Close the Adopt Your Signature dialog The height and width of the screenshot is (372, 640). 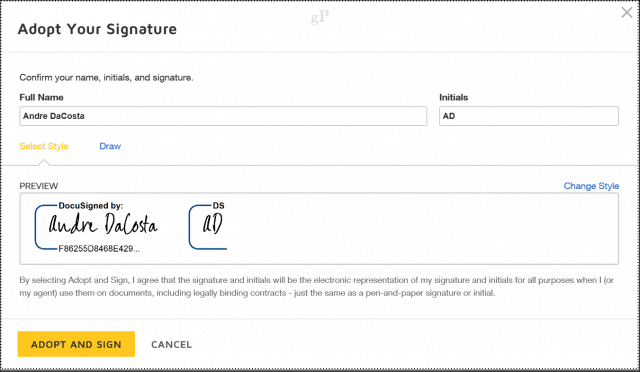(x=627, y=13)
